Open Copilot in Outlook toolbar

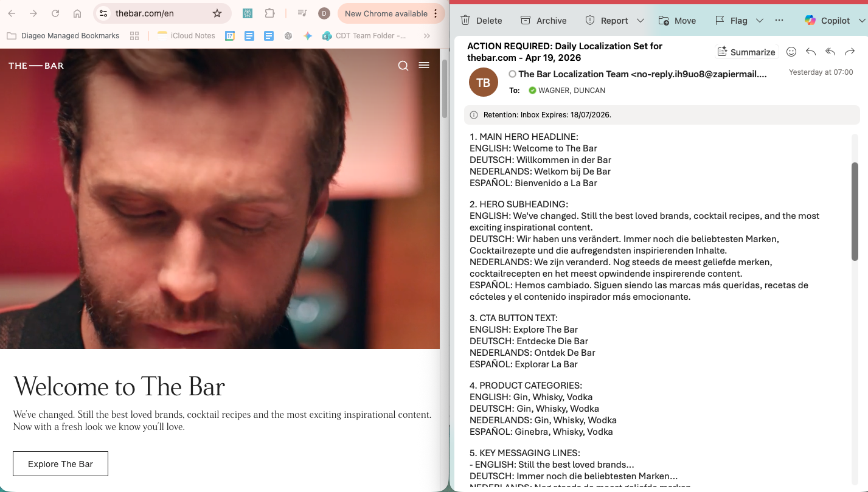pyautogui.click(x=827, y=21)
